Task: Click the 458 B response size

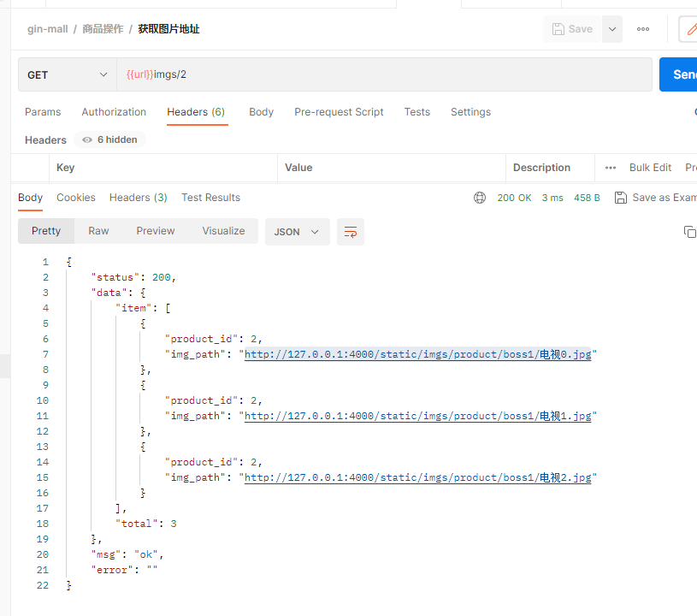Action: tap(587, 198)
